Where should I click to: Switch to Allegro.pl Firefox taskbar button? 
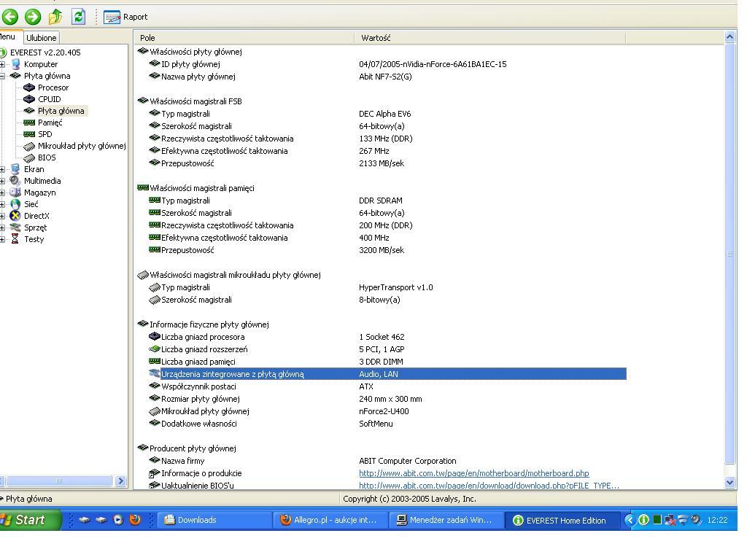click(x=330, y=521)
